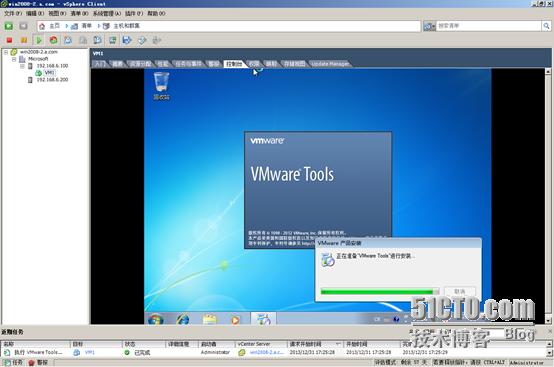The image size is (554, 367).
Task: Click the 名称 column header in recent tasks
Action: click(35, 344)
